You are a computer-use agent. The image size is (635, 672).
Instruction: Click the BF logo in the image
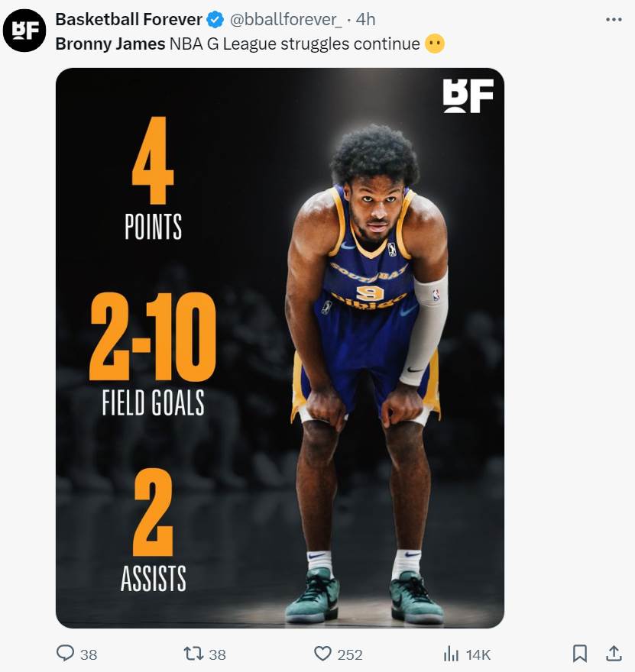468,95
